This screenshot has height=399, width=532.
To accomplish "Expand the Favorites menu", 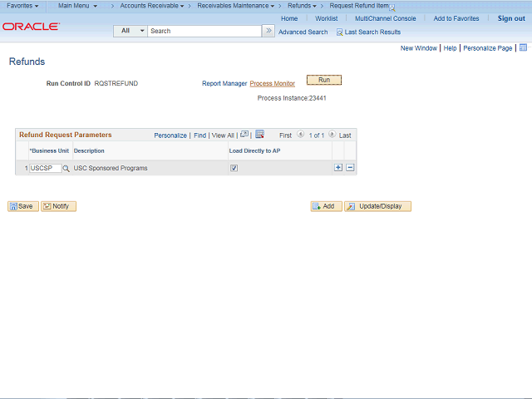I will (x=22, y=6).
